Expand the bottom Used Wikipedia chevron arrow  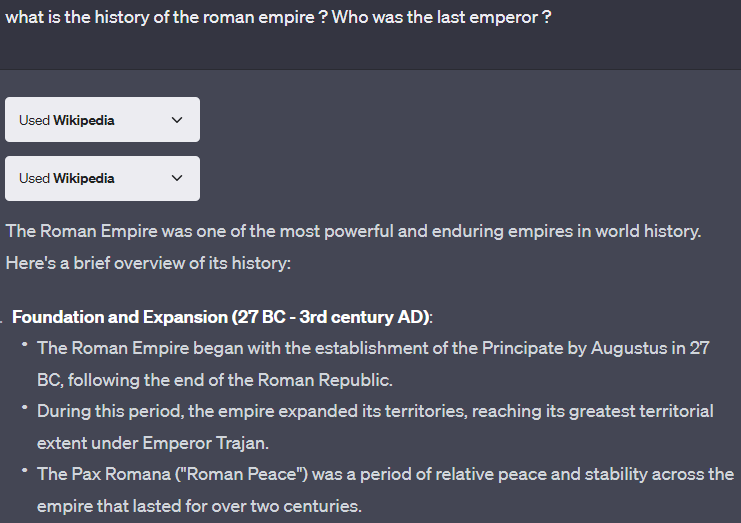177,178
